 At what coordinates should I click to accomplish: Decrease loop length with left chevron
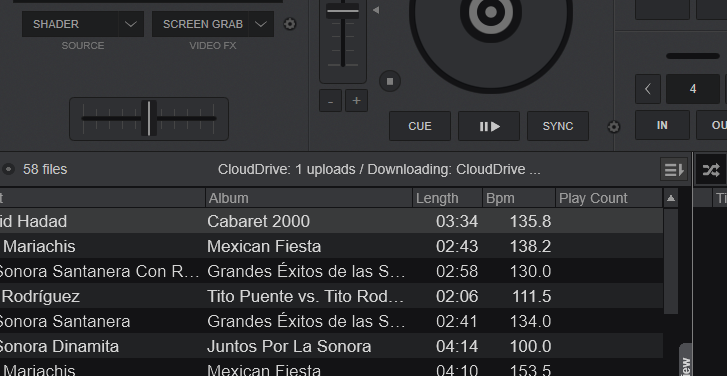click(648, 89)
